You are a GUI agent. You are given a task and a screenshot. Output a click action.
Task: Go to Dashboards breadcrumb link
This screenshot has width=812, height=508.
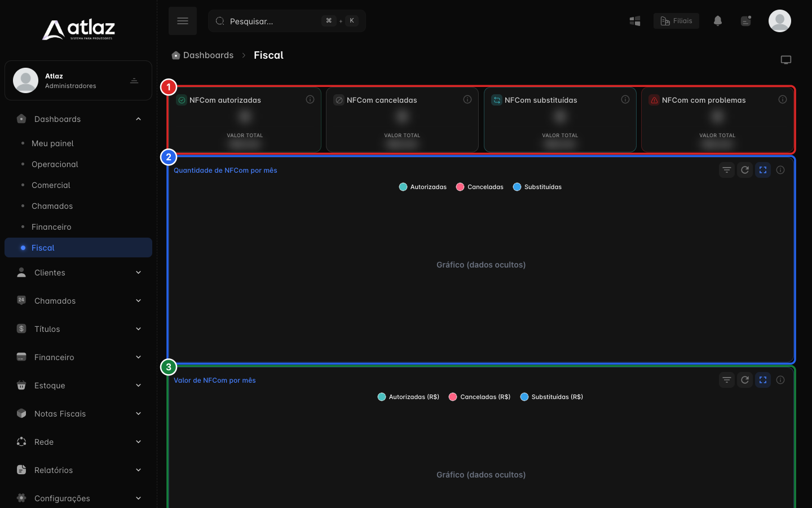click(202, 55)
